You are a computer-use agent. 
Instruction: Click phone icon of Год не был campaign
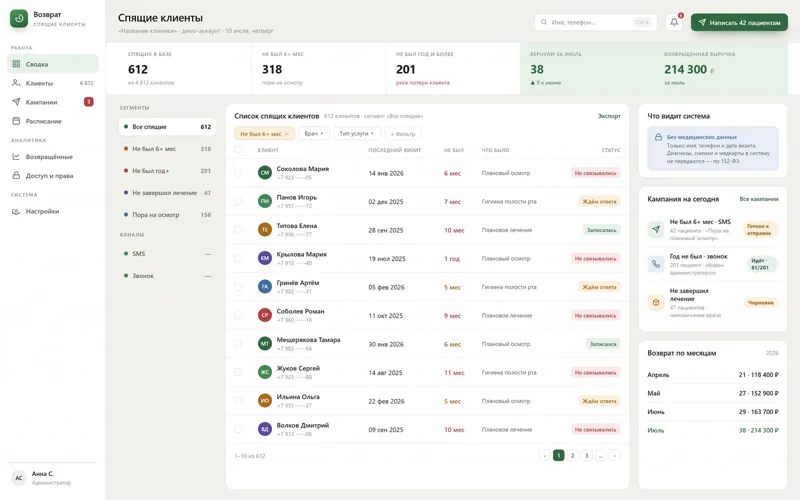point(656,264)
